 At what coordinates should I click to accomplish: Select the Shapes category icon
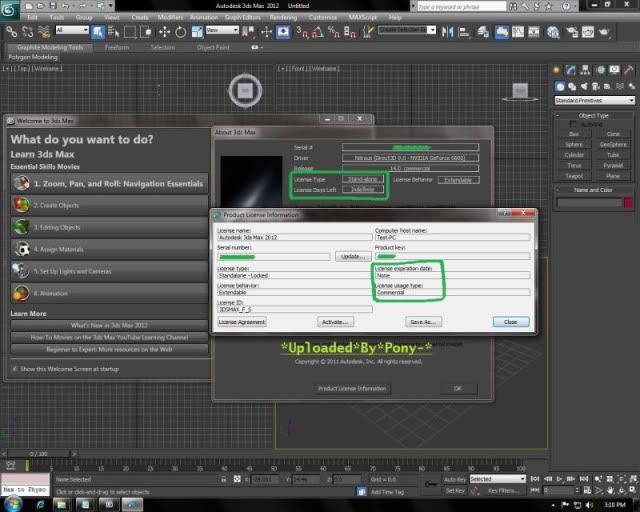[572, 87]
